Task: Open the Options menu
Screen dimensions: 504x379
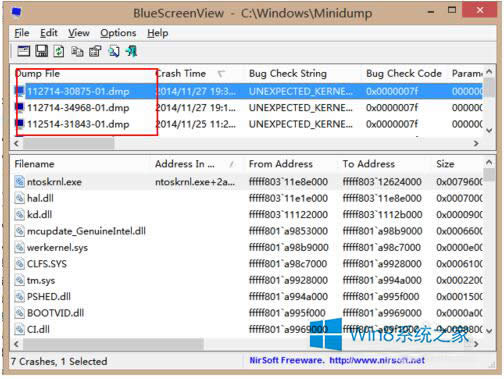Action: pos(118,33)
